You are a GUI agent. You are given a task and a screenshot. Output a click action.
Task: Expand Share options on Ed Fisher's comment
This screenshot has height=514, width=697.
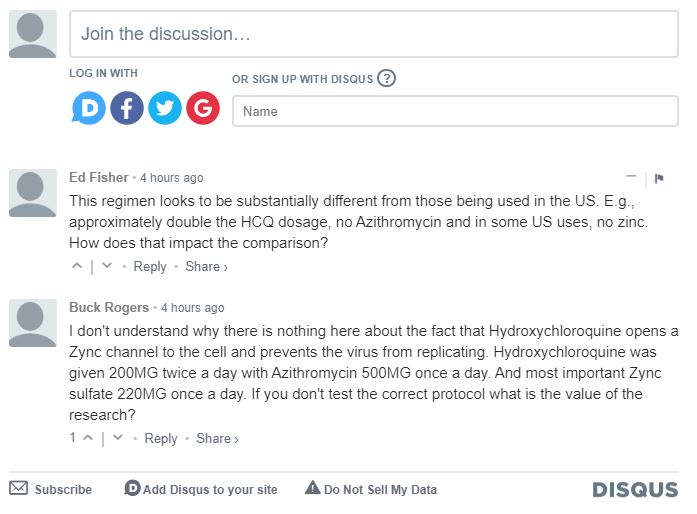[x=206, y=267]
